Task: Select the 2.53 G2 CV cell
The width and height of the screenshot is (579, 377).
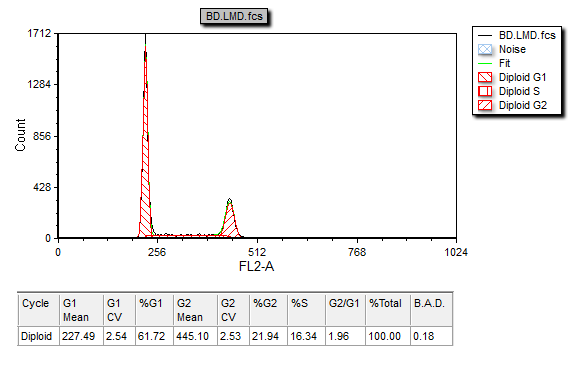Action: [x=233, y=336]
